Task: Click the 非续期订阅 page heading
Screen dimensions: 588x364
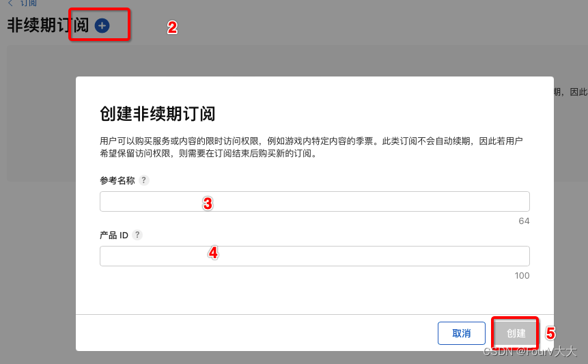Action: pyautogui.click(x=48, y=25)
